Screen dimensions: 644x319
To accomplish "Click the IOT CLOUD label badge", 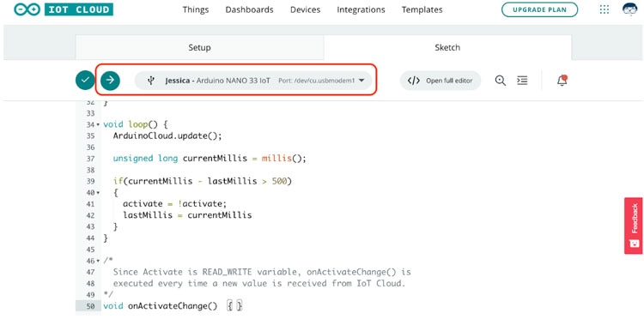I will coord(79,9).
